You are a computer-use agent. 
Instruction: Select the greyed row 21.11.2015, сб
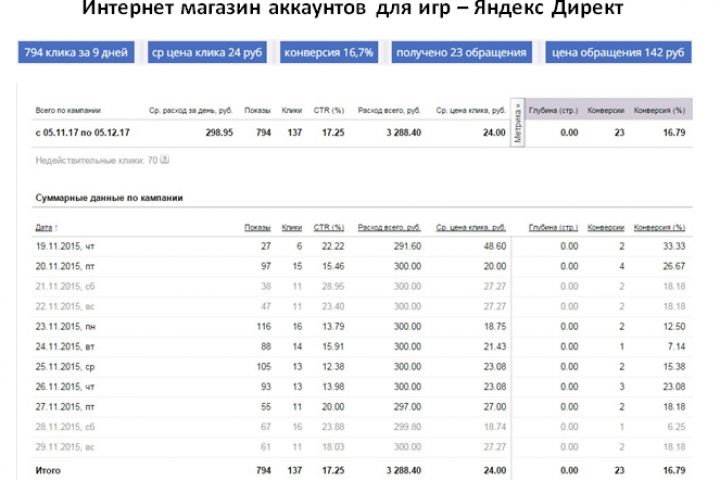[362, 287]
